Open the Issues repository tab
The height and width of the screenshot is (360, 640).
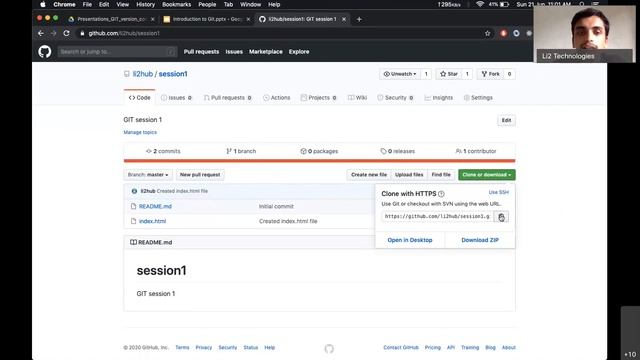tap(176, 98)
